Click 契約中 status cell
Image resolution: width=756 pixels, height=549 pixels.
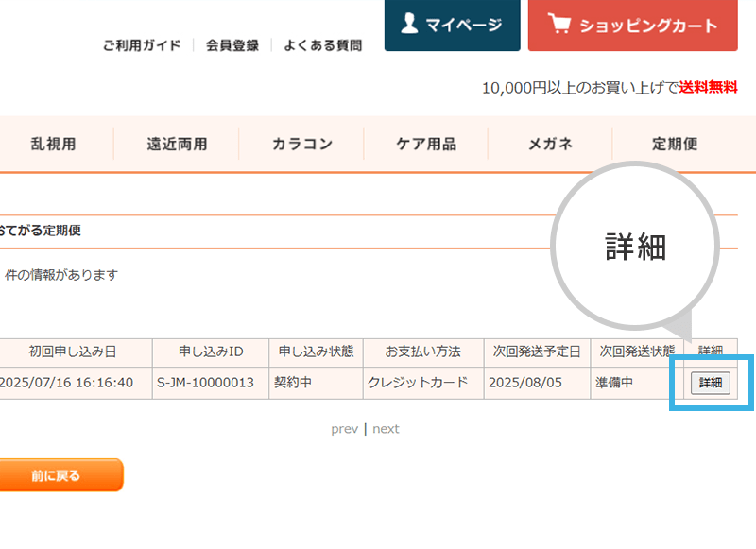tap(316, 383)
